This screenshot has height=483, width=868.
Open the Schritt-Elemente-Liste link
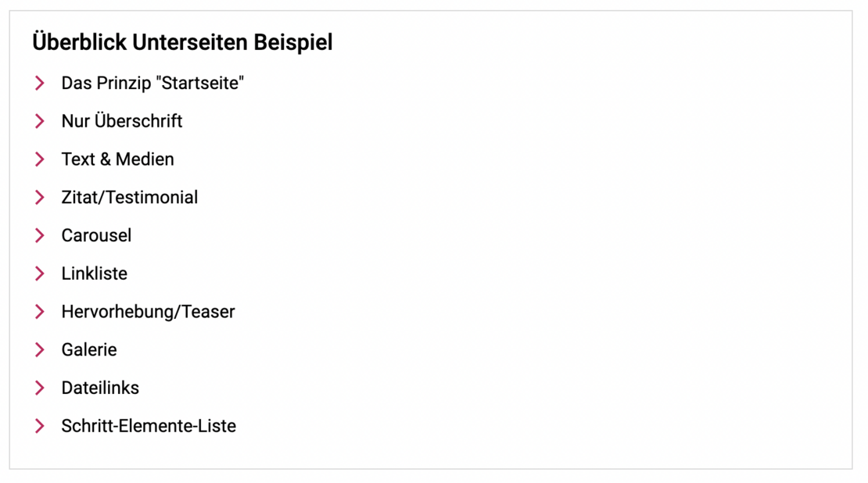click(x=149, y=426)
